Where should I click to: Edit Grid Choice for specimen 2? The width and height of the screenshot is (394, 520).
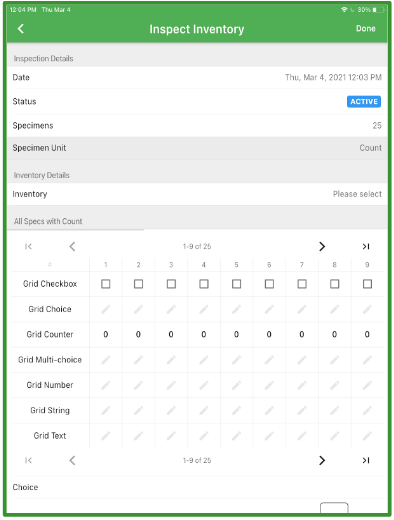click(x=138, y=309)
